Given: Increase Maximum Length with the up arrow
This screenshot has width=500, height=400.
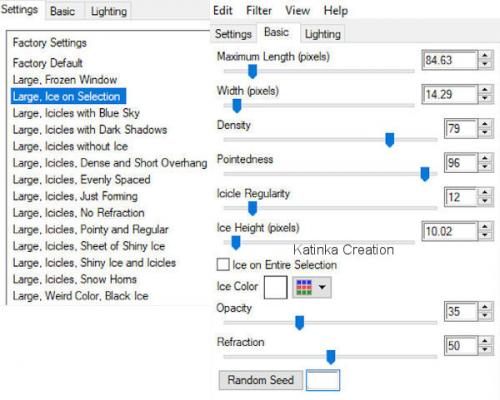Looking at the screenshot, I should 485,56.
